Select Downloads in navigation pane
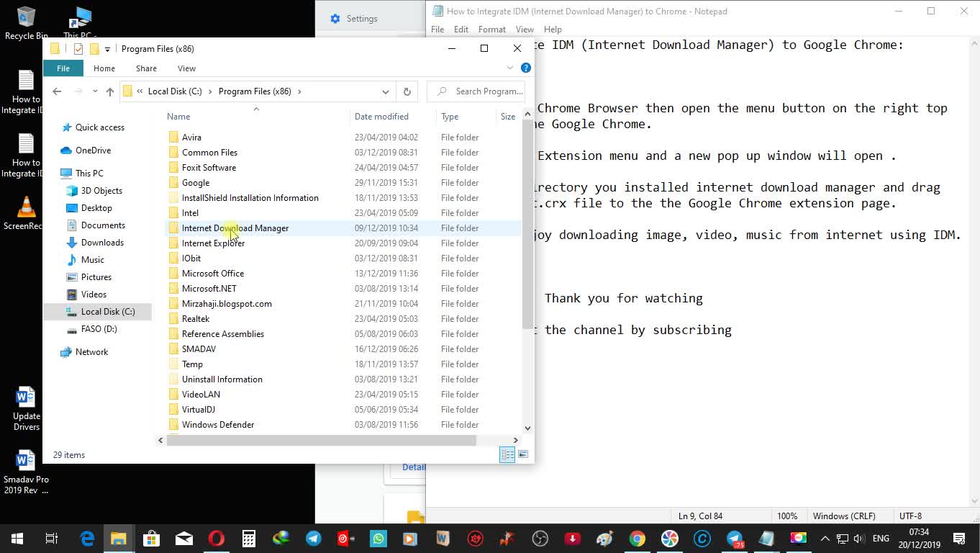The width and height of the screenshot is (980, 553). pos(102,243)
